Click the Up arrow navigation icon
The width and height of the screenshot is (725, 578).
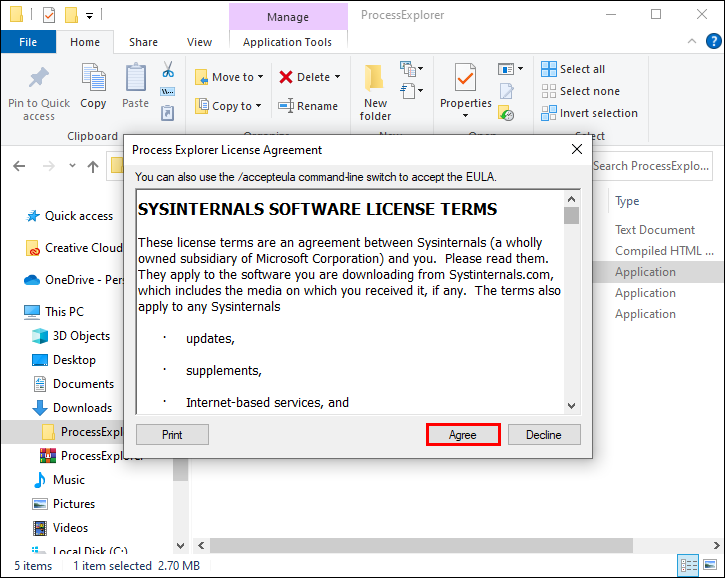point(93,166)
